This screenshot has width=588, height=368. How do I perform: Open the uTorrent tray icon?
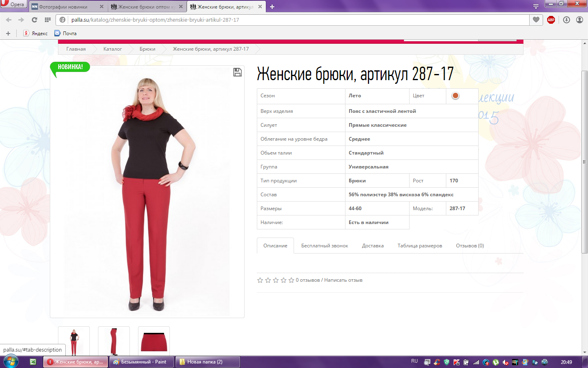tap(496, 362)
